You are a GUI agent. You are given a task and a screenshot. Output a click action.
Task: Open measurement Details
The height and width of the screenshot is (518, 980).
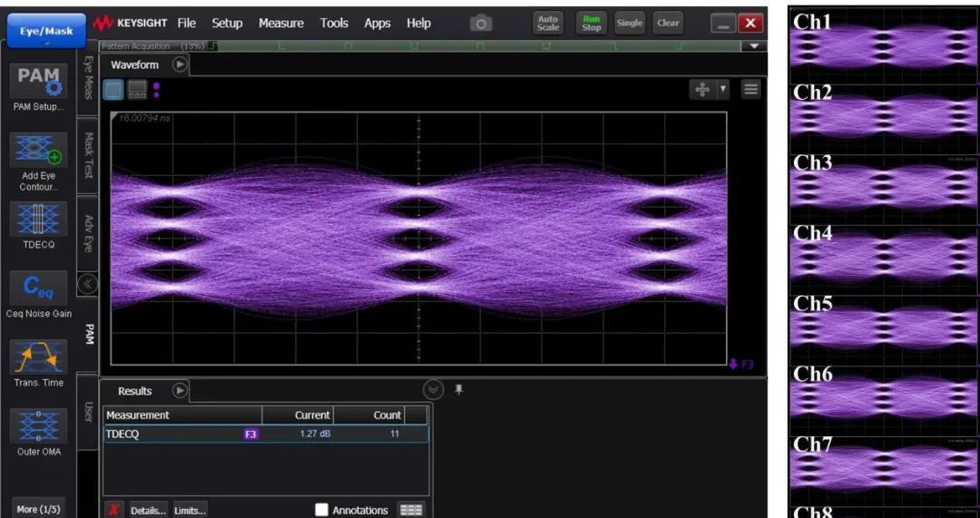click(148, 511)
